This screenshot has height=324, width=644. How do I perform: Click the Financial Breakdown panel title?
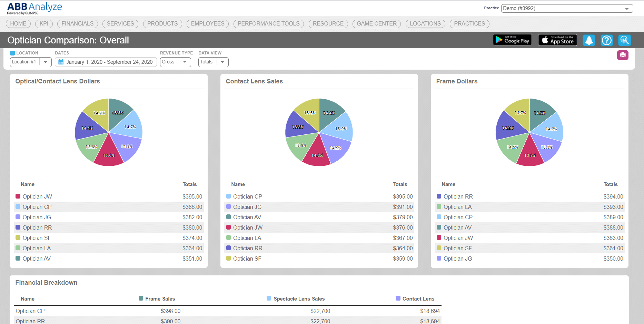pos(46,283)
